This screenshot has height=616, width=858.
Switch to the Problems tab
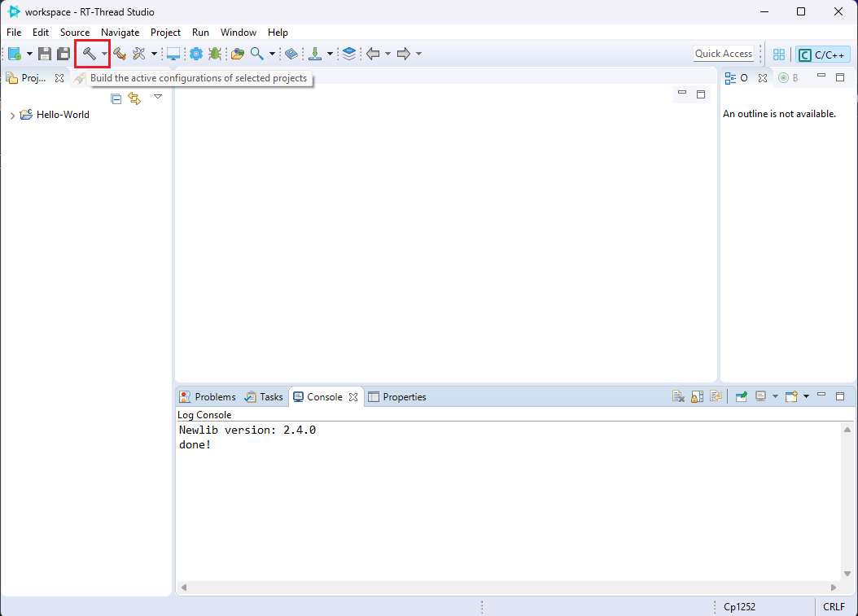tap(208, 397)
